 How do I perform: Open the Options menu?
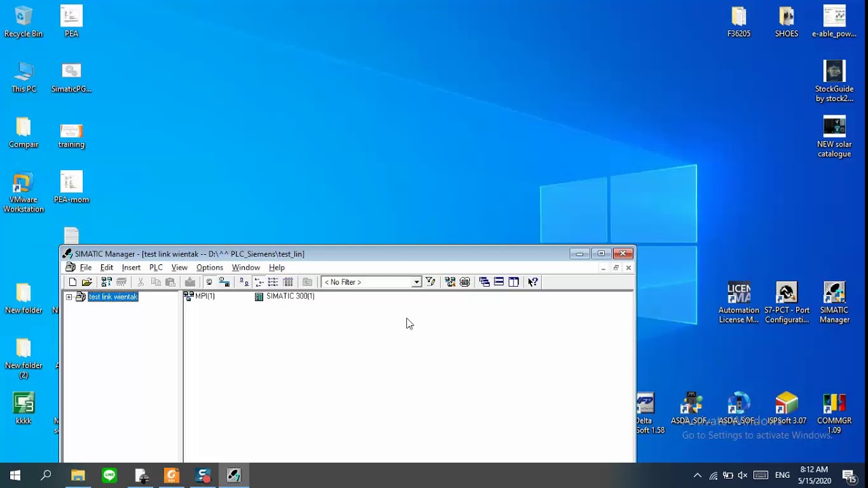pos(210,268)
